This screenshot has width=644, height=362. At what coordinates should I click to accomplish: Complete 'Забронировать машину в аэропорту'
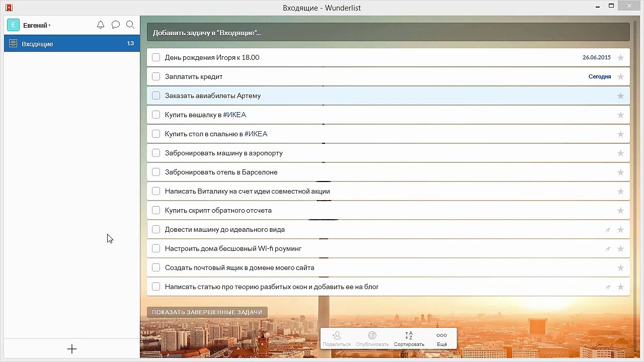click(x=156, y=153)
